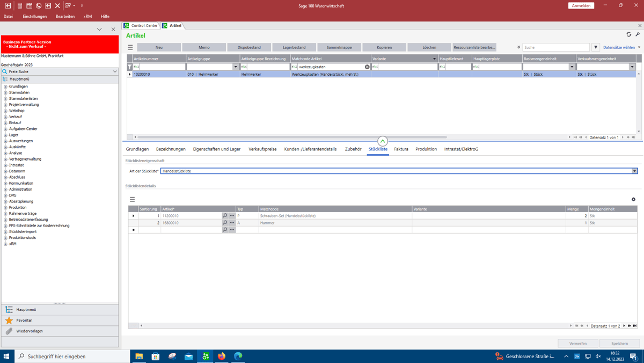The image size is (644, 363).
Task: Collapse upper grid with round chevron button
Action: [383, 141]
